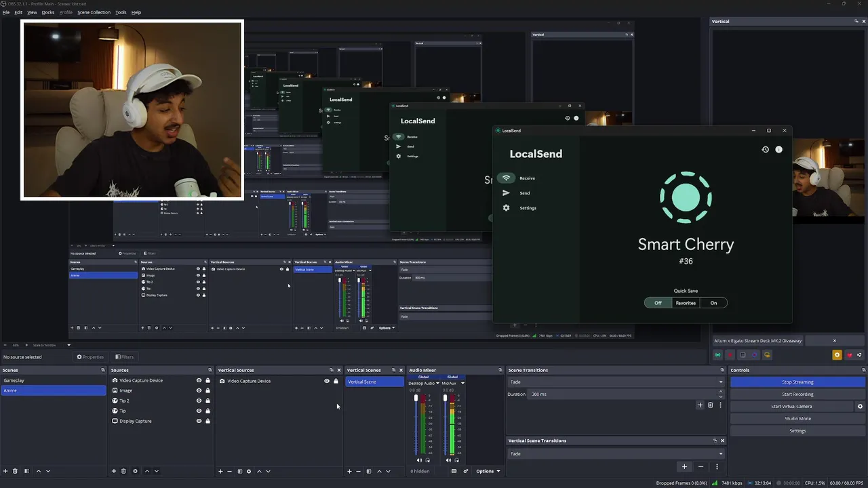Screen dimensions: 868x488
Task: Add a source in Vertical Sources panel
Action: coord(220,471)
